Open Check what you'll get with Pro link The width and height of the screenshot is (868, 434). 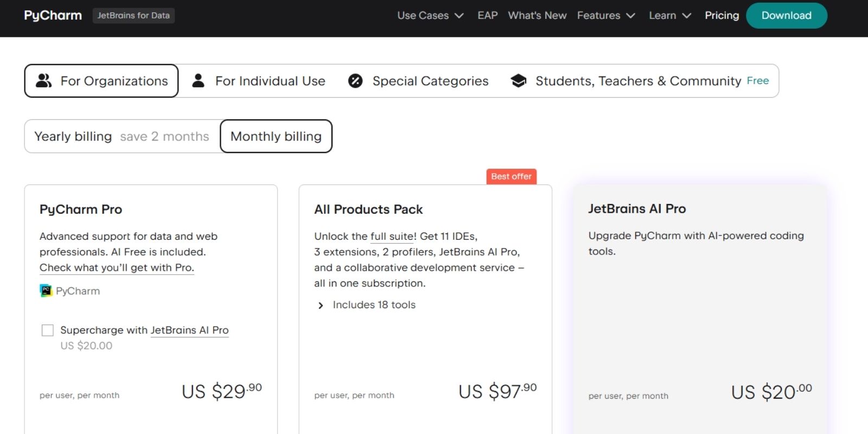tap(117, 267)
